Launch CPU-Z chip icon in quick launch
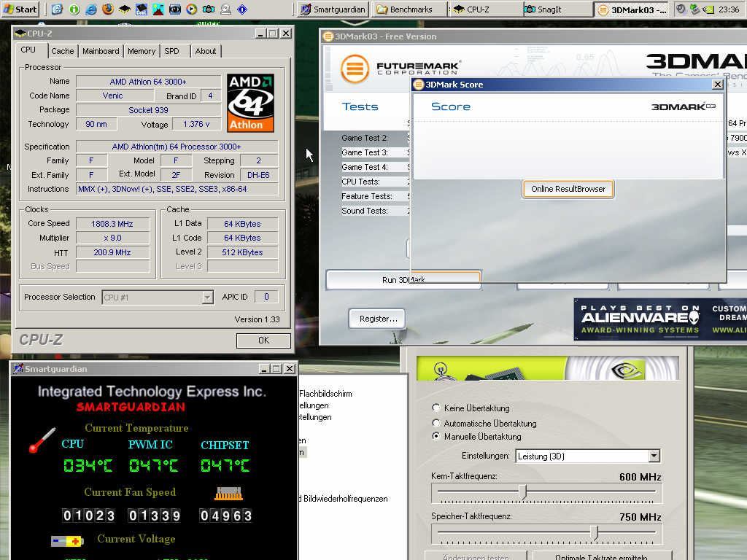The width and height of the screenshot is (747, 560). [x=125, y=9]
